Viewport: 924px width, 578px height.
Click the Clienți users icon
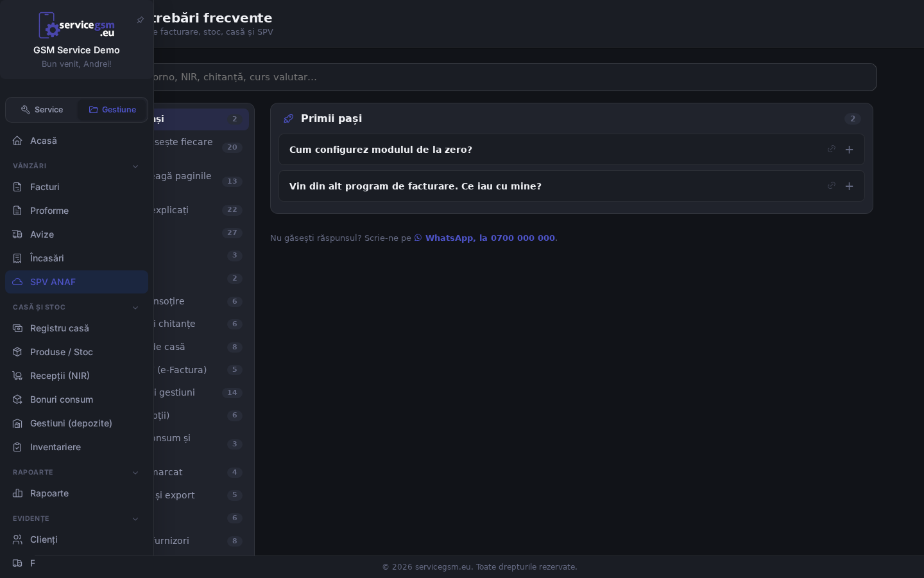17,539
